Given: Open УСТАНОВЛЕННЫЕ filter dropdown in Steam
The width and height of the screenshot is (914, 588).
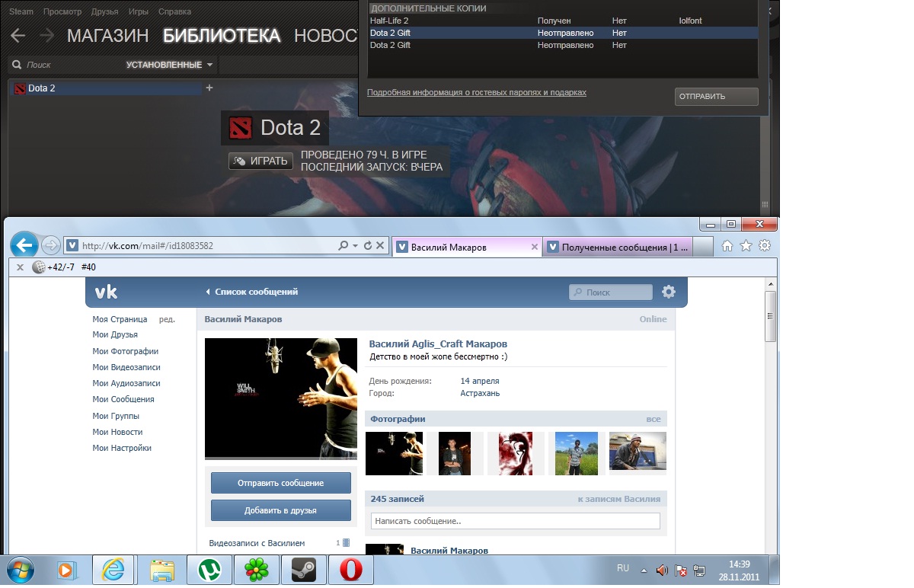Looking at the screenshot, I should [170, 65].
